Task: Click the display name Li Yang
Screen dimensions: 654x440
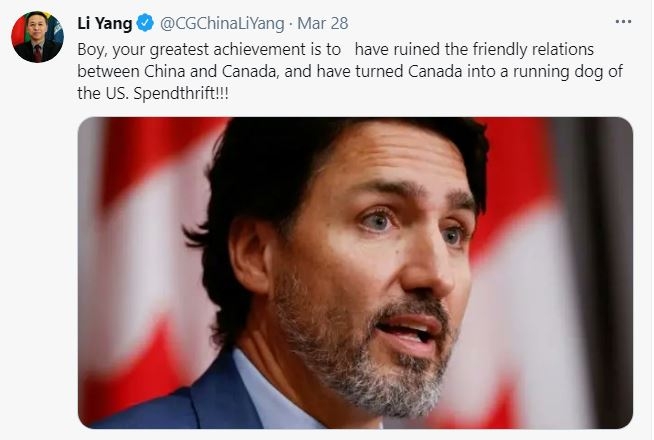Action: point(105,23)
